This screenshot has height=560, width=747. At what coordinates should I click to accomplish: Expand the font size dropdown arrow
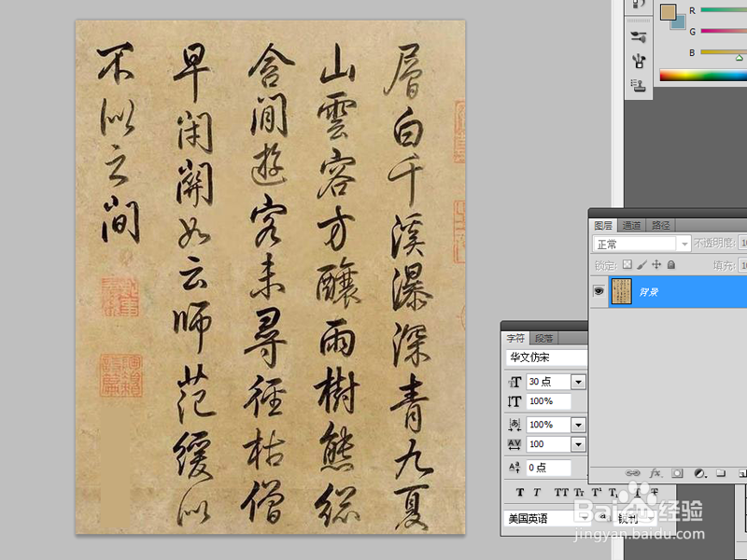[x=578, y=382]
